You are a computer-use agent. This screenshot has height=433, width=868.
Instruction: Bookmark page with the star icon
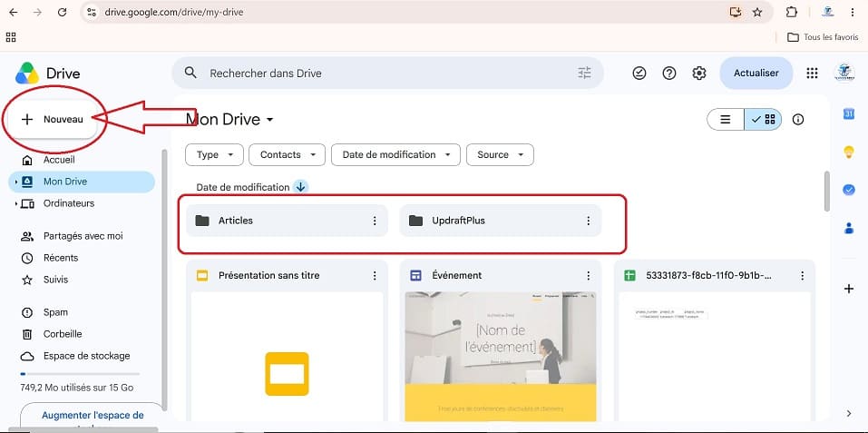coord(757,12)
